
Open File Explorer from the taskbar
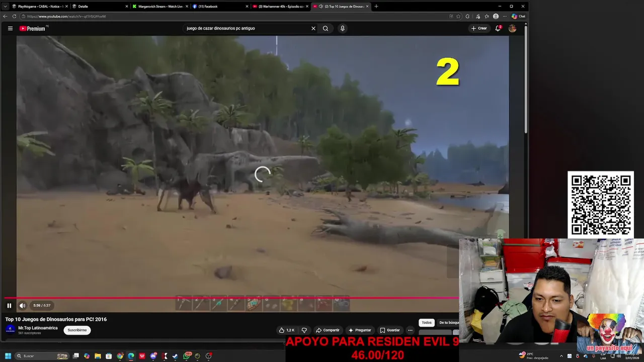[x=98, y=356]
